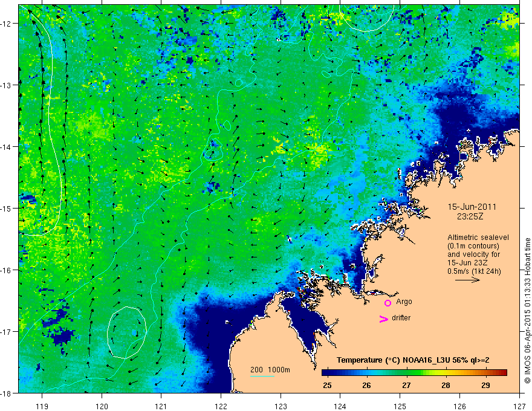Click the cyan 200 1000m isobath legend line
This screenshot has width=532, height=411.
pyautogui.click(x=262, y=376)
